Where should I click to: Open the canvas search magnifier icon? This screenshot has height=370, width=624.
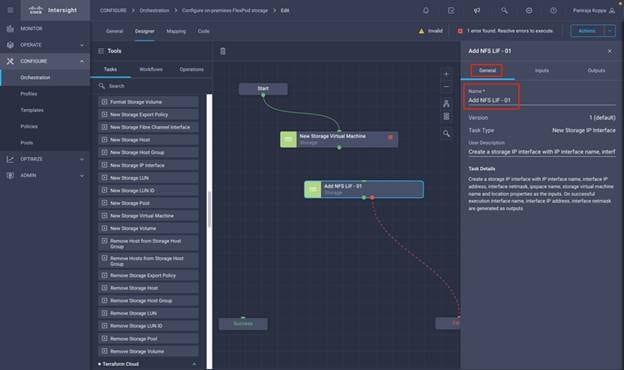click(447, 134)
